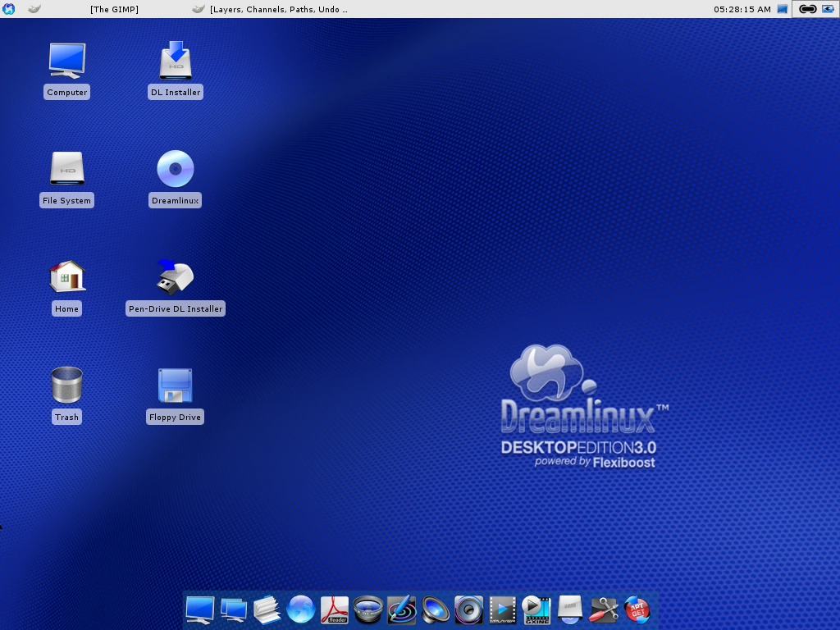Launch gXine media player from dock

536,609
